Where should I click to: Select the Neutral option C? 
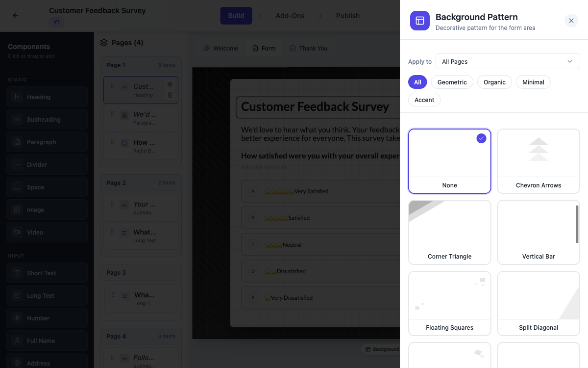click(x=321, y=244)
